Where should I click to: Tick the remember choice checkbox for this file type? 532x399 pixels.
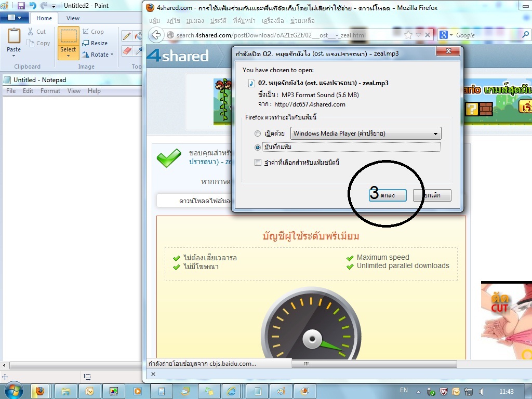pyautogui.click(x=258, y=163)
